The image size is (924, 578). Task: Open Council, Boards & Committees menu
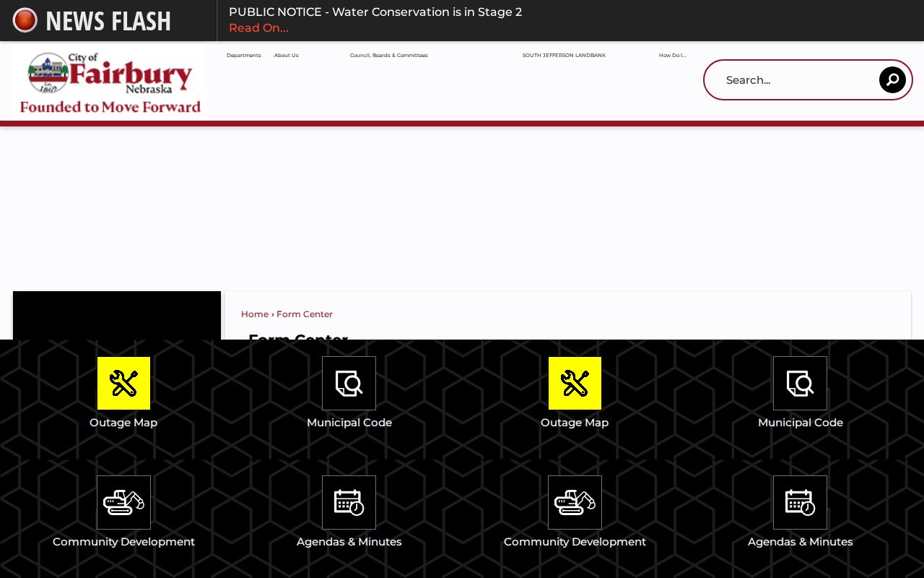click(388, 56)
